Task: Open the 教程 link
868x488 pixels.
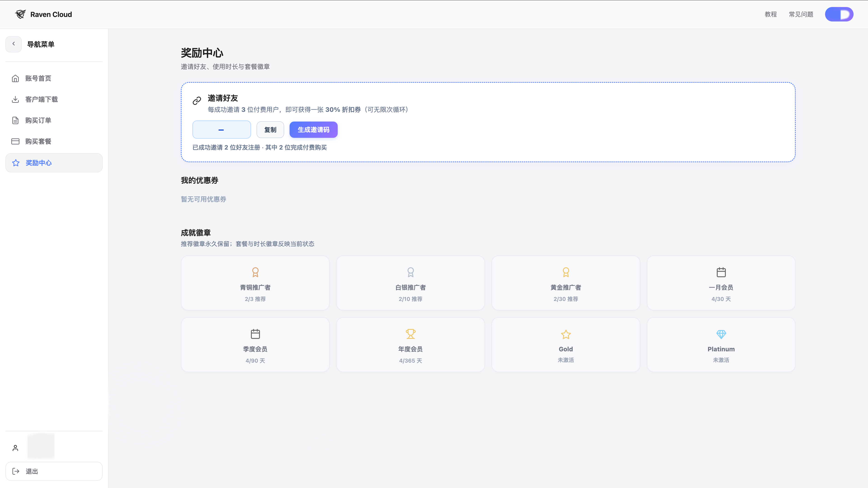Action: point(771,14)
